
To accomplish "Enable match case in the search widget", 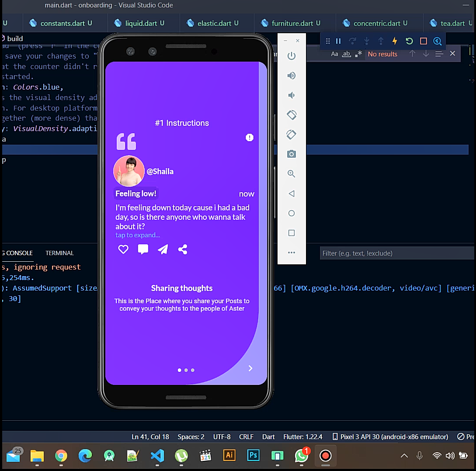I will [334, 54].
